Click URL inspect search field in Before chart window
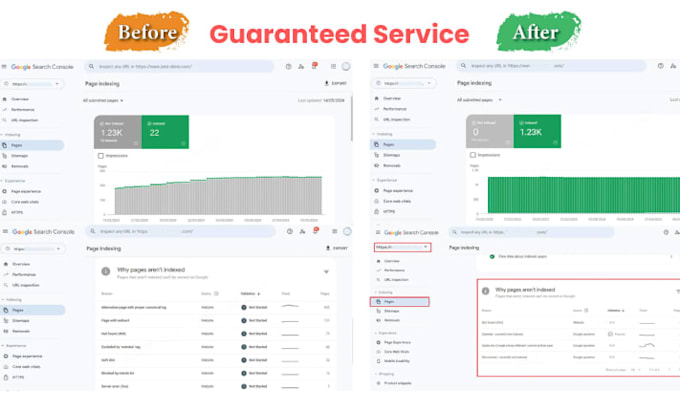 (x=179, y=66)
